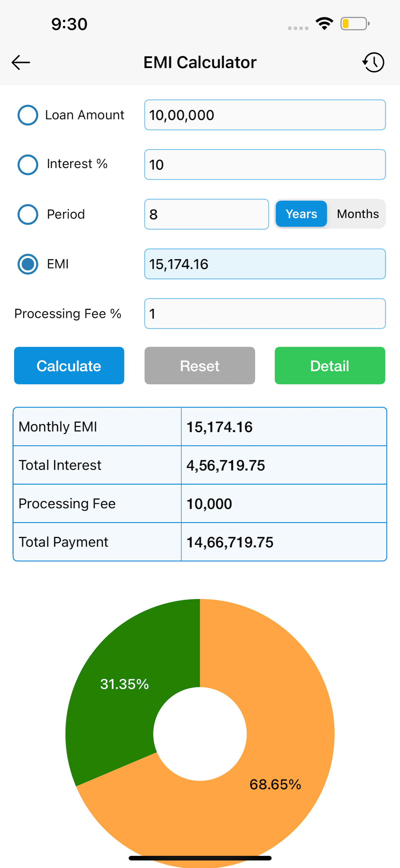Tap the battery indicator icon
This screenshot has height=868, width=400.
(x=355, y=24)
